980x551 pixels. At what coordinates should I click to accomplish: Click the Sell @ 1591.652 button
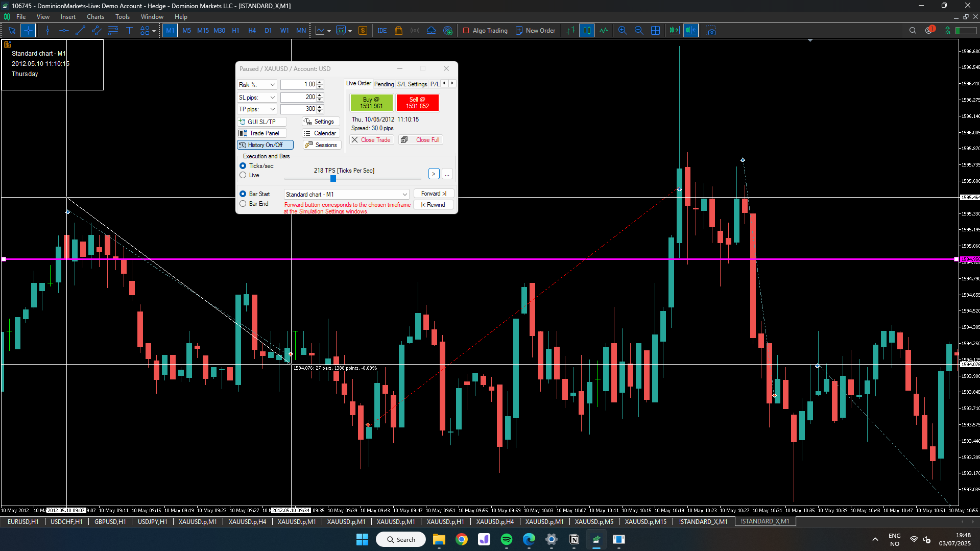tap(417, 103)
